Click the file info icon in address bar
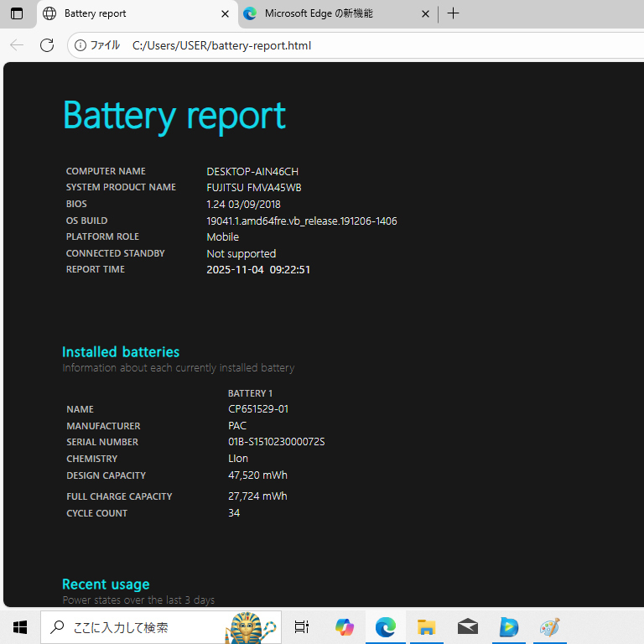The width and height of the screenshot is (644, 644). click(81, 45)
